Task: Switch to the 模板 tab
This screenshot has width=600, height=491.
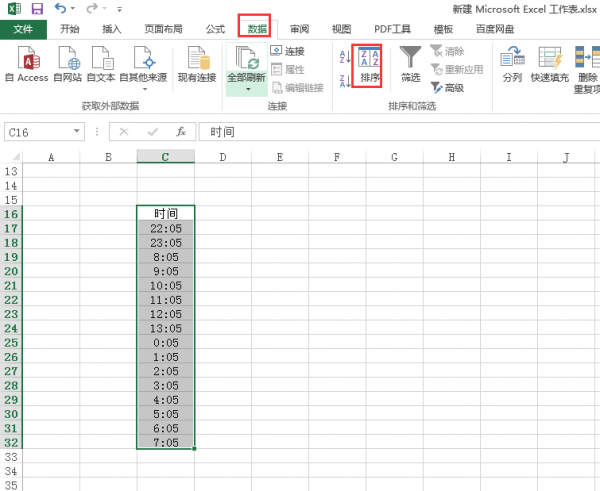Action: click(443, 29)
